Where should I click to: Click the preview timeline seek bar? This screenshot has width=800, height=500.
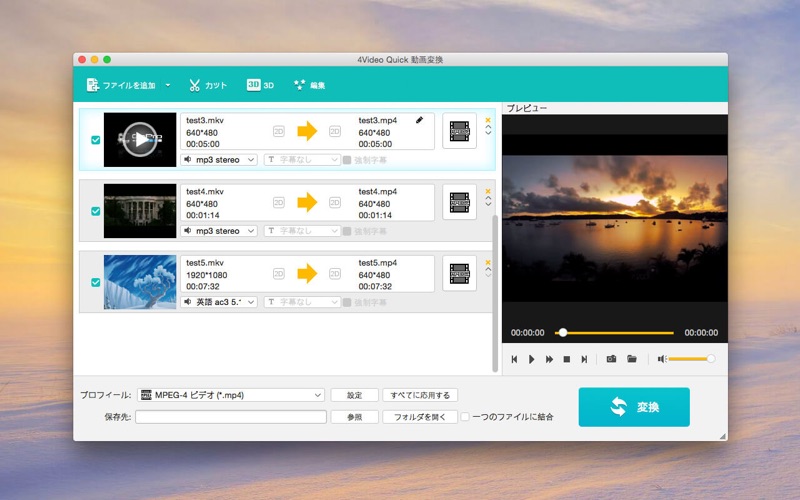[x=614, y=333]
